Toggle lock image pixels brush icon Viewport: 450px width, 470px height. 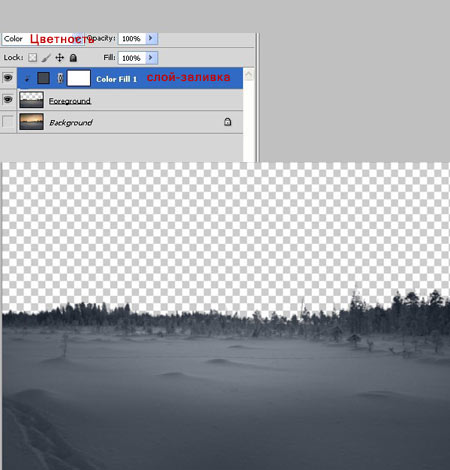click(x=46, y=58)
